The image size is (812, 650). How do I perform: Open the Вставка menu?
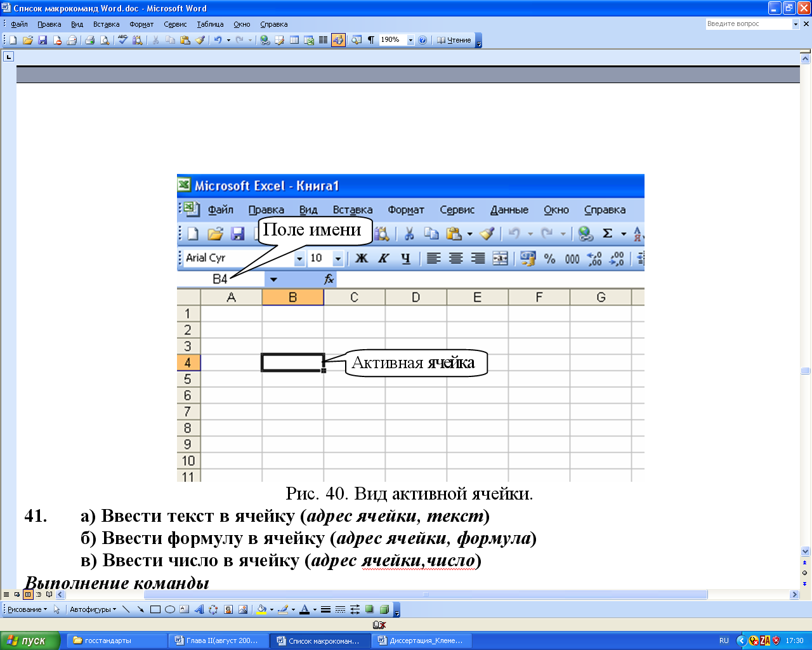[106, 24]
